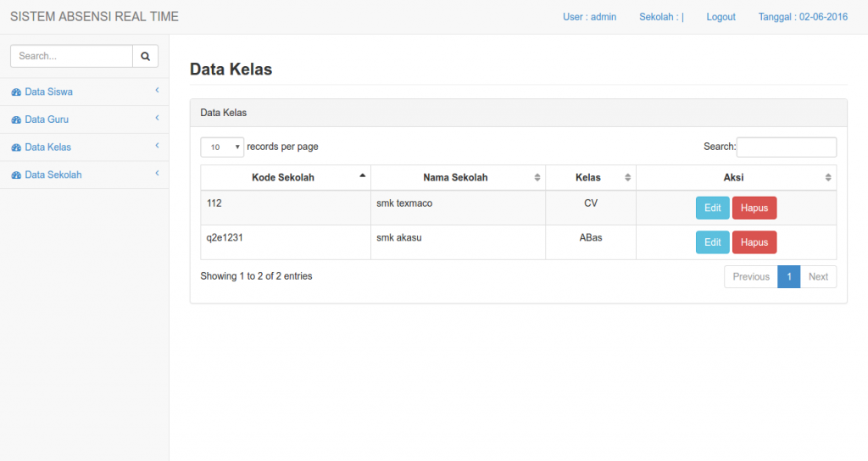Click the magnifier search icon button

click(145, 56)
